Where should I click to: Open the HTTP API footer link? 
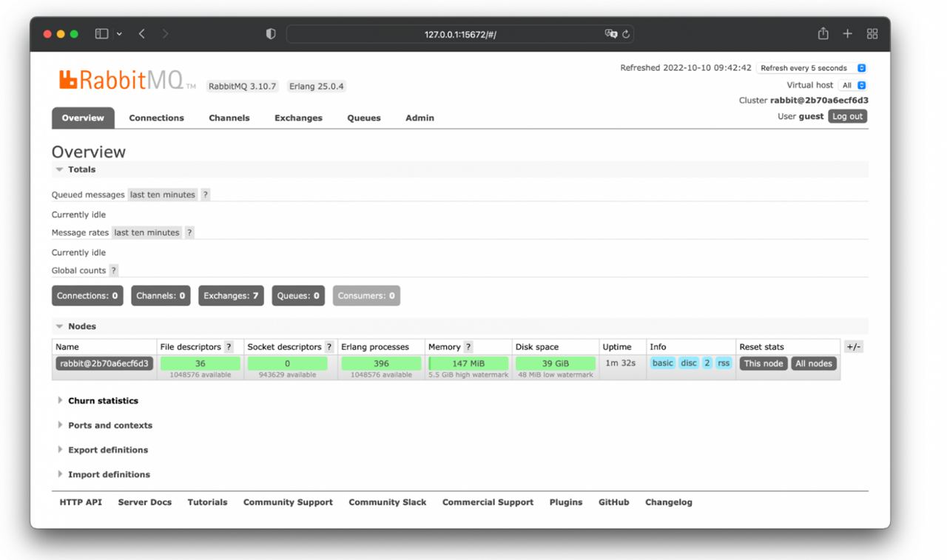tap(81, 502)
